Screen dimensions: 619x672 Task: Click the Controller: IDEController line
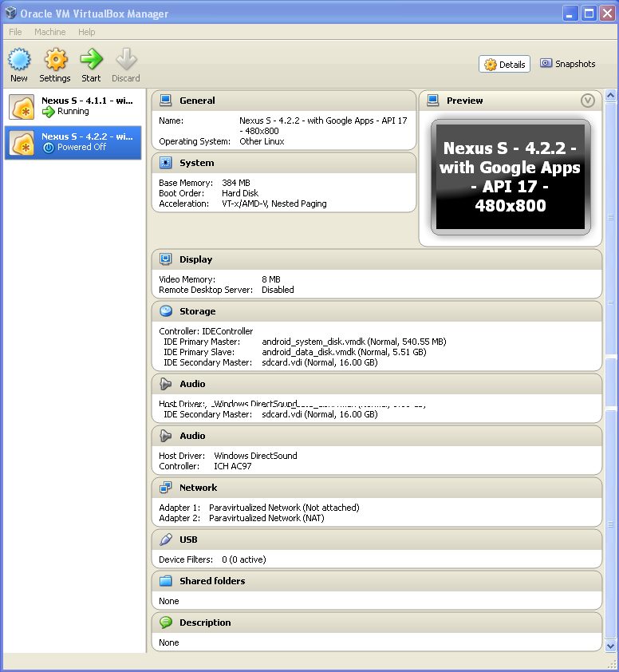point(206,331)
